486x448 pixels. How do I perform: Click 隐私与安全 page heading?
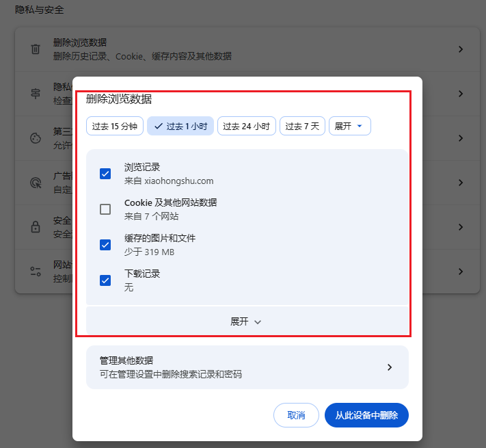tap(40, 10)
